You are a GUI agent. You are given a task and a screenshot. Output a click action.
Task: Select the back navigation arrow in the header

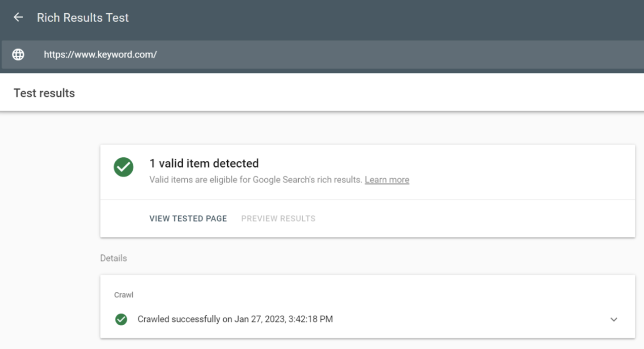pos(19,17)
